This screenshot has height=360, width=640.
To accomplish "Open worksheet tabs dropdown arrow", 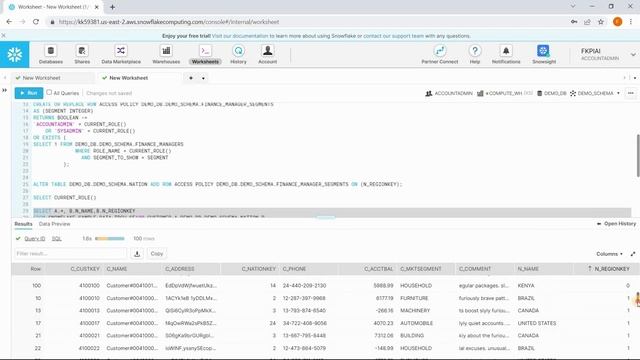I will tap(203, 78).
